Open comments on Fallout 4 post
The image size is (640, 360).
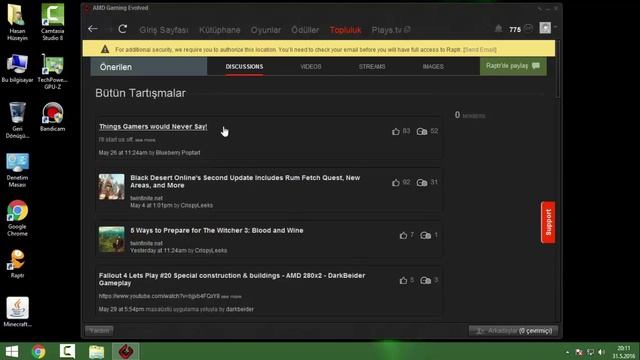coord(425,280)
